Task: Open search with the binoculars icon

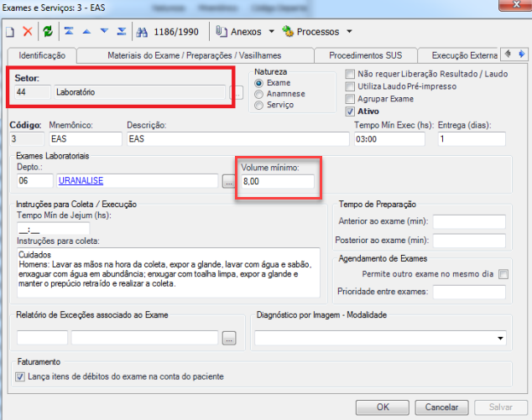Action: (142, 32)
